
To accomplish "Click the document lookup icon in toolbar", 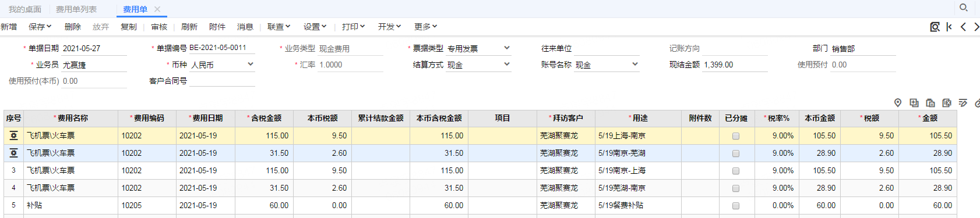I will click(x=935, y=27).
